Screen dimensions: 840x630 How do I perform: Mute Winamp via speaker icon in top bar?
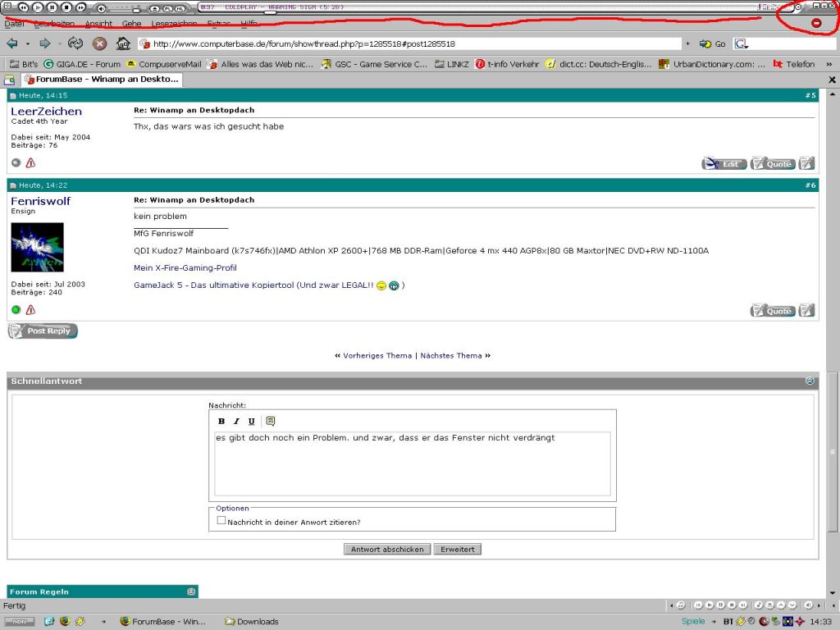pos(101,8)
